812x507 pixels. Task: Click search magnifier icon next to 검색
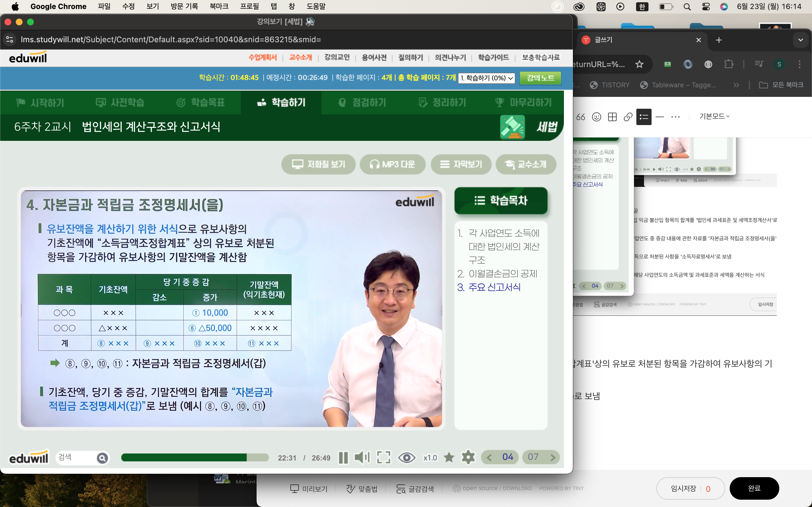pos(102,458)
